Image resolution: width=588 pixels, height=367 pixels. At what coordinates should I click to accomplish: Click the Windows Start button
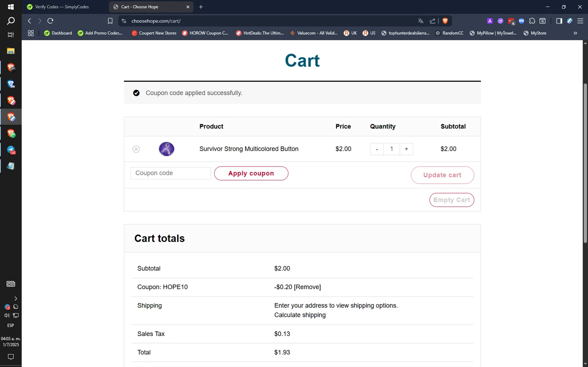pyautogui.click(x=11, y=7)
